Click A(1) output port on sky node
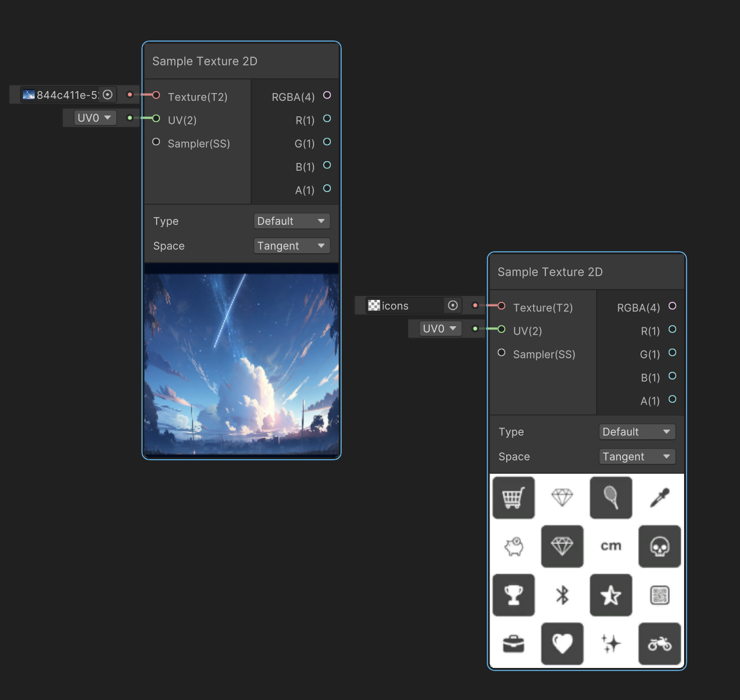 point(327,188)
